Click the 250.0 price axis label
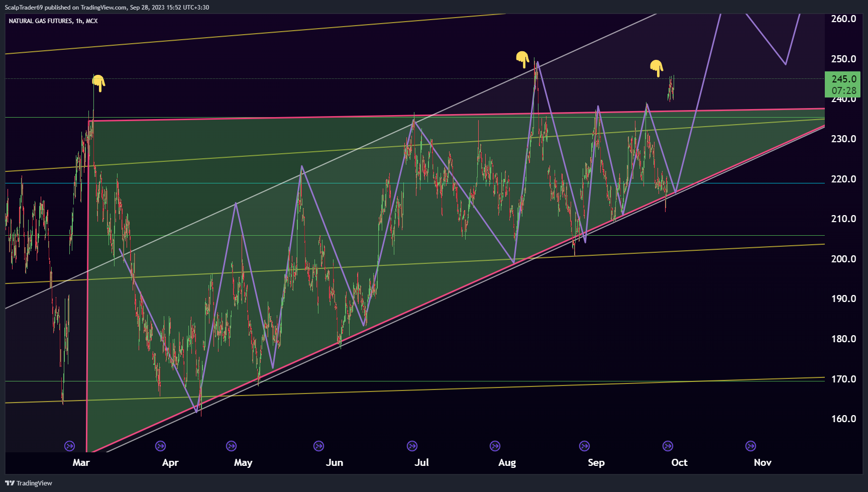Image resolution: width=868 pixels, height=492 pixels. (844, 59)
